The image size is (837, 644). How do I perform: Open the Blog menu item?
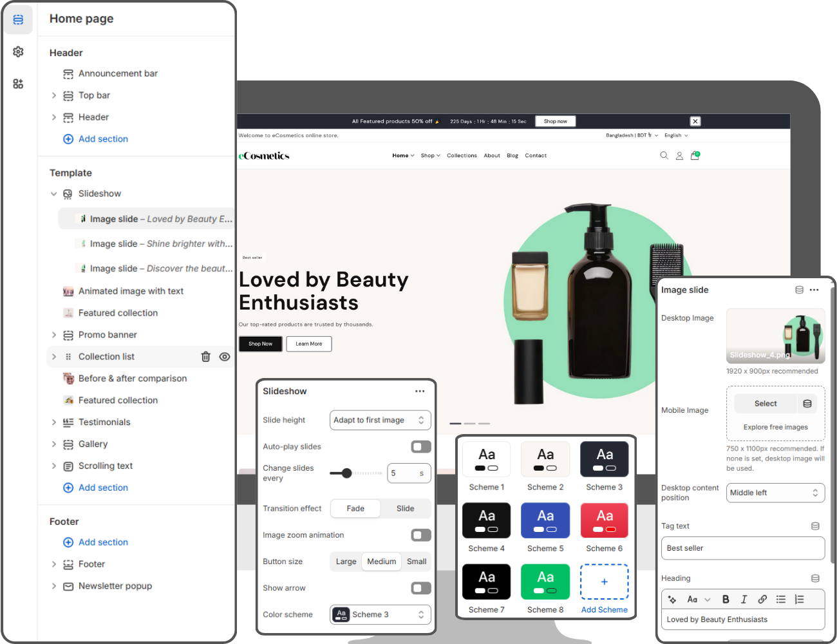point(513,155)
